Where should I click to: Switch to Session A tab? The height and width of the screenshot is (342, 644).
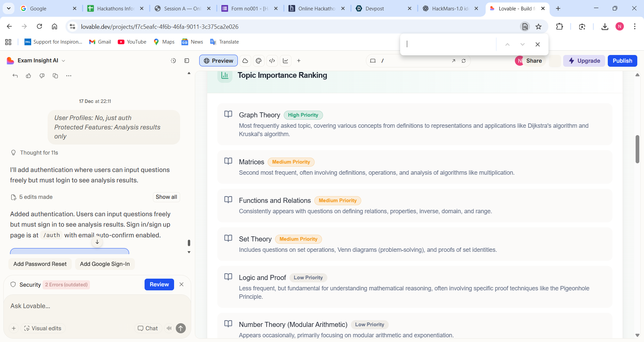point(182,8)
